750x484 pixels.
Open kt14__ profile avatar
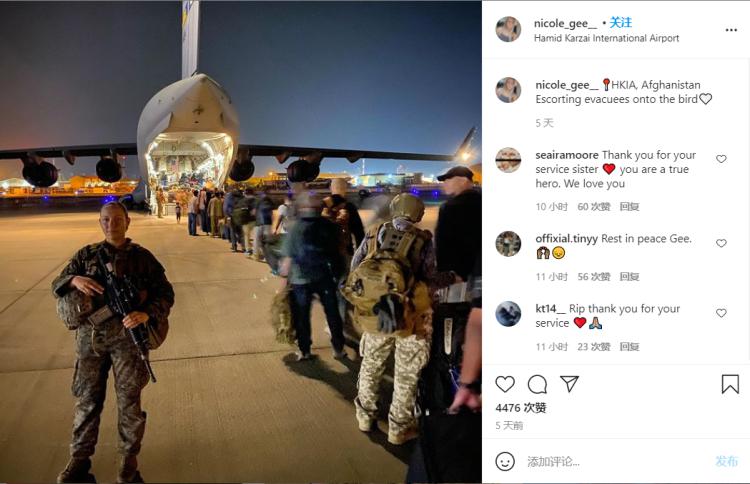[508, 314]
